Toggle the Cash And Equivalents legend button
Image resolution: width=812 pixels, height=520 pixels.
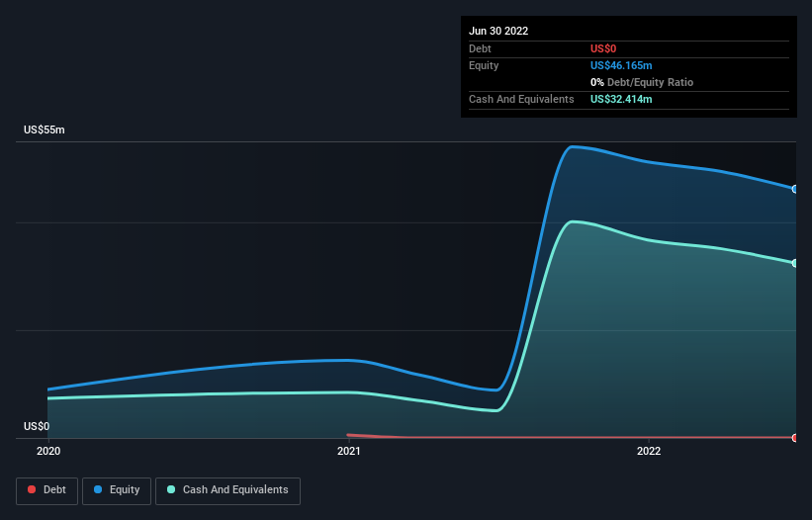pyautogui.click(x=227, y=490)
